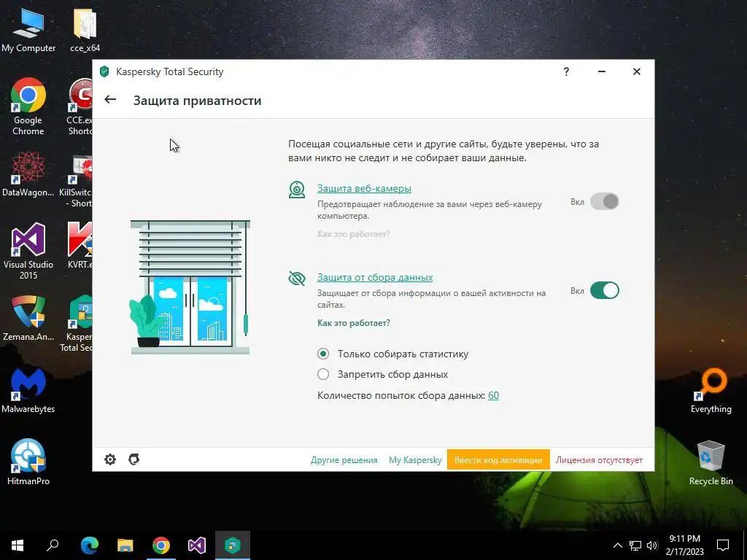Image resolution: width=747 pixels, height=560 pixels.
Task: Open settings gear icon in Kaspersky footer
Action: [x=110, y=459]
